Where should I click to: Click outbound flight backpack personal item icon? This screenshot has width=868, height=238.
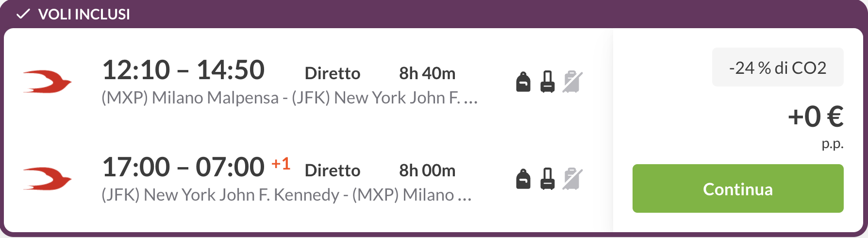523,82
